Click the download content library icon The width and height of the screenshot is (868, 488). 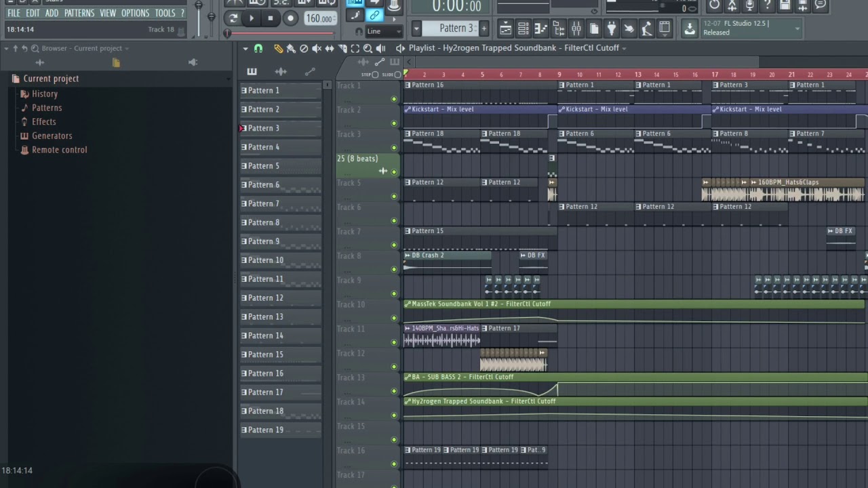(690, 28)
